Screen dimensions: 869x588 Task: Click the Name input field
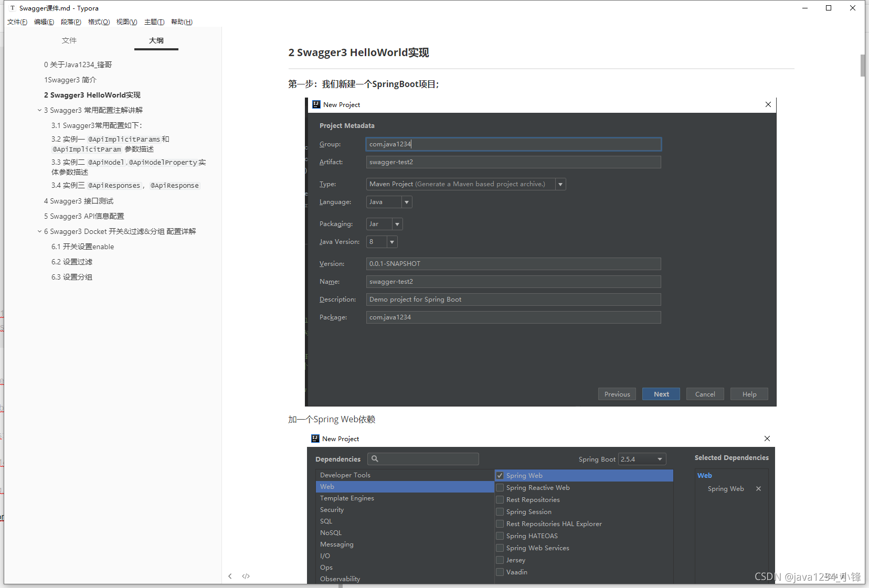514,282
